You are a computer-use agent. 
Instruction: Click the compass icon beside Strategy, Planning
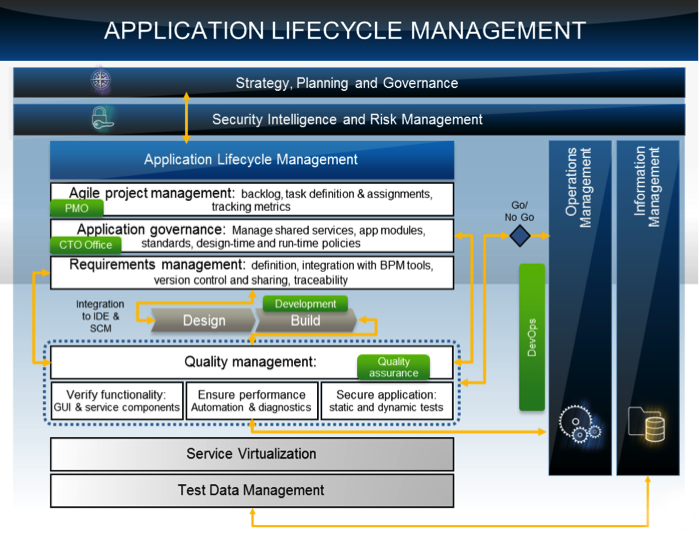[x=100, y=81]
